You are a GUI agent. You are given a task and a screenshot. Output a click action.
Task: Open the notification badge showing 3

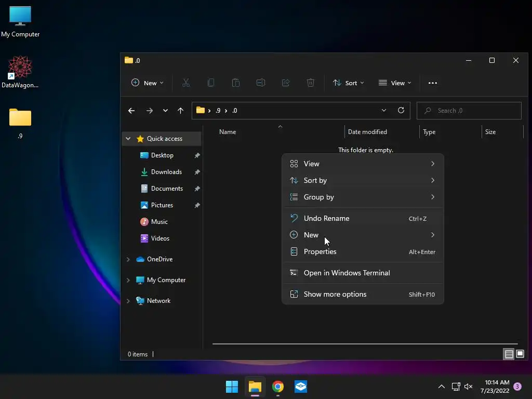(x=517, y=387)
